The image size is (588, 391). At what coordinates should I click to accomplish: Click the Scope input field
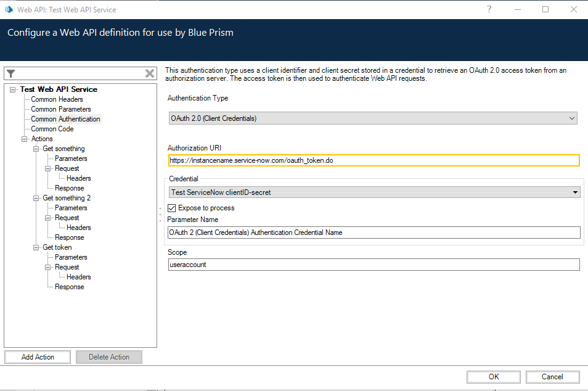pyautogui.click(x=374, y=264)
